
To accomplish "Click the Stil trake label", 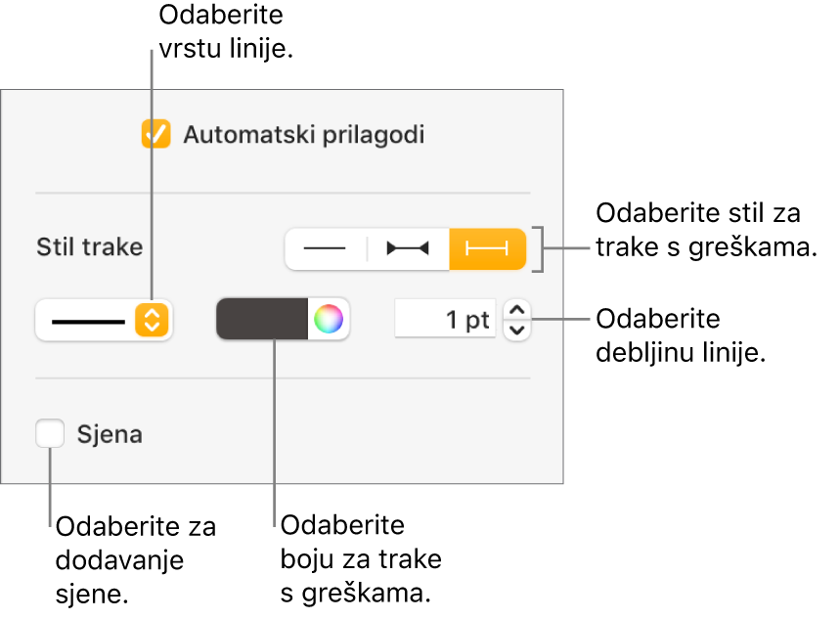I will [89, 246].
